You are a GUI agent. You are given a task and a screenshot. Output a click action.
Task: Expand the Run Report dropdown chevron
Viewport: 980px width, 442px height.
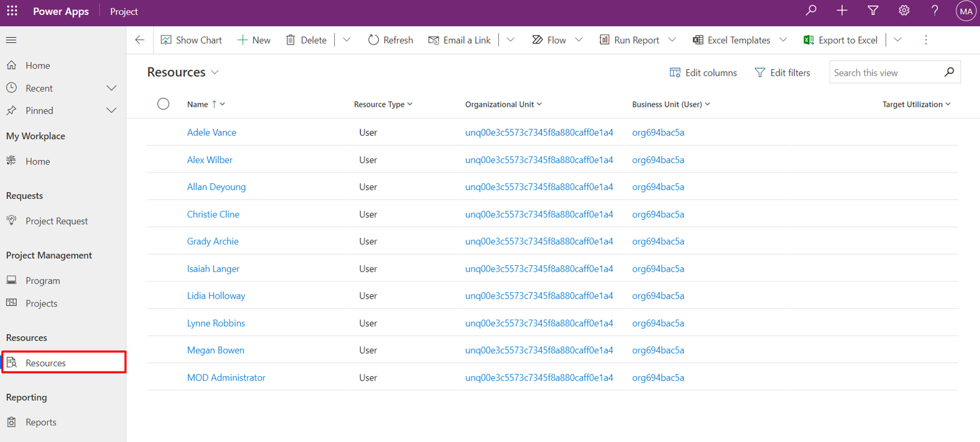tap(673, 40)
